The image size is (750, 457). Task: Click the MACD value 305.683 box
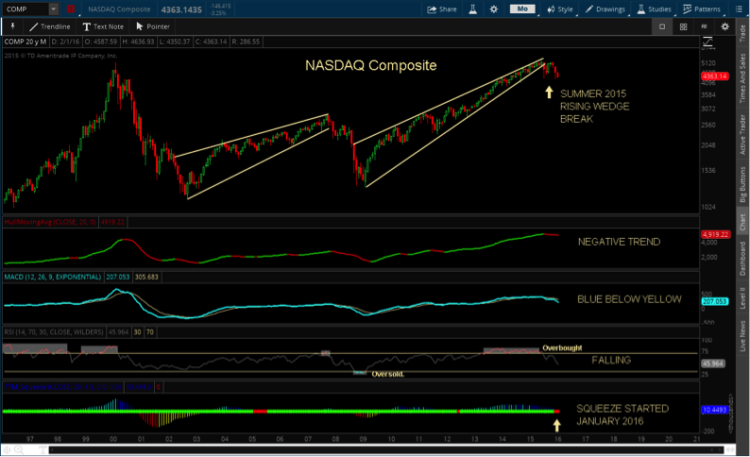146,277
